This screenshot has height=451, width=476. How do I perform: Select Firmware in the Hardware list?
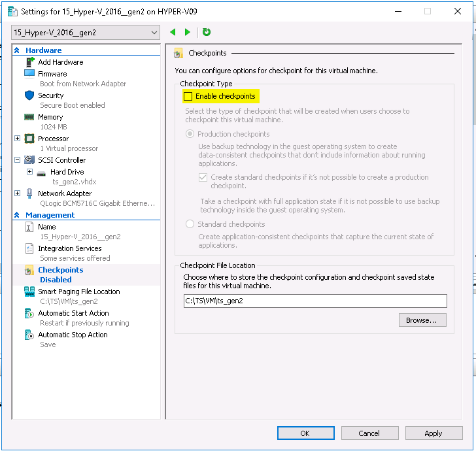[x=52, y=74]
